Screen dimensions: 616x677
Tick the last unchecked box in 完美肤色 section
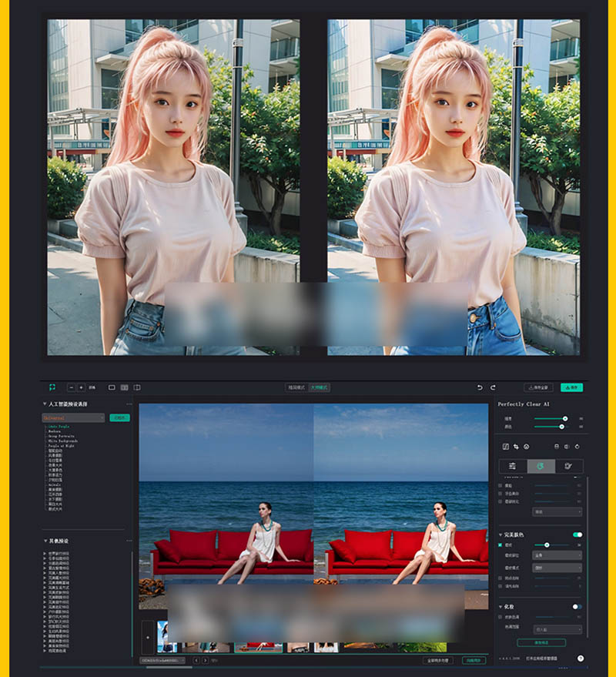500,586
